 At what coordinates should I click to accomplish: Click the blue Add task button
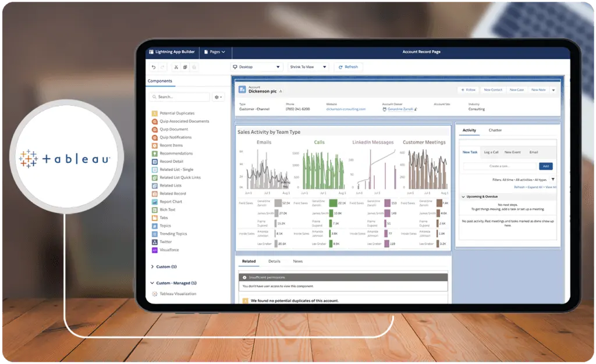tap(546, 167)
